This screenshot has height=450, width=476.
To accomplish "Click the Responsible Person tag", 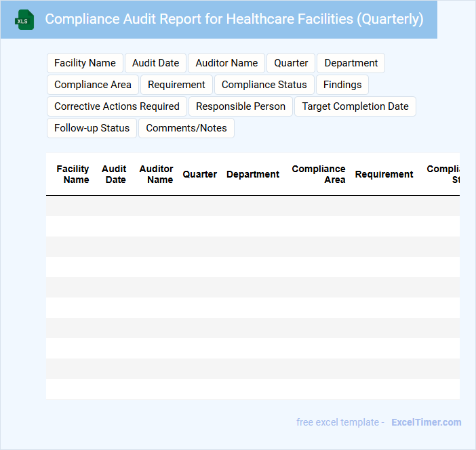I will click(x=241, y=106).
